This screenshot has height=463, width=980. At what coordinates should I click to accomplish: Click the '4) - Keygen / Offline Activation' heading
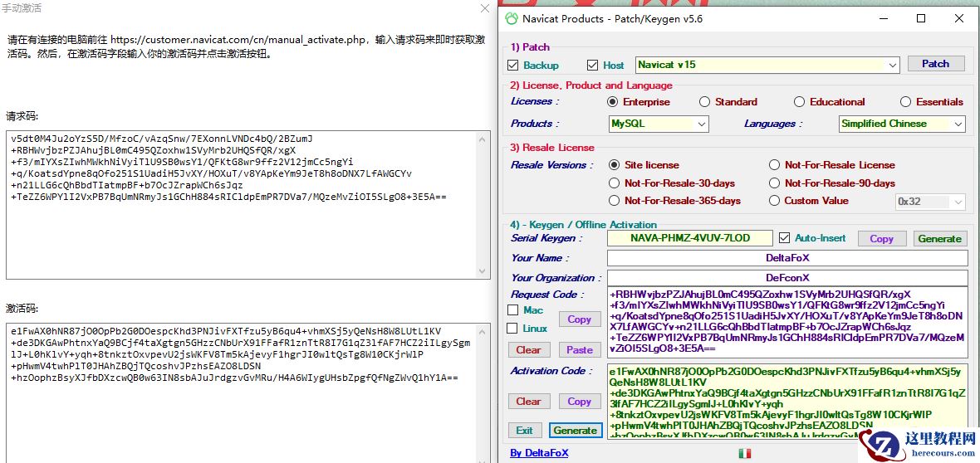tap(583, 224)
